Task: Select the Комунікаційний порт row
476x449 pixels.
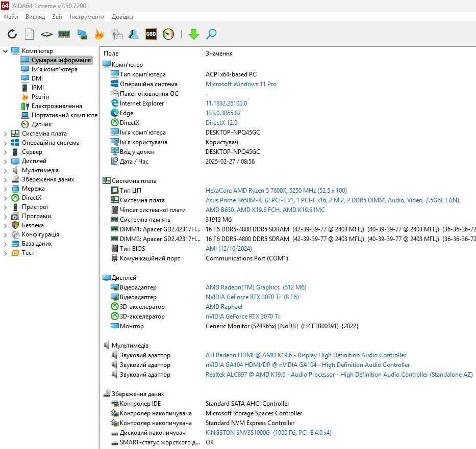Action: [x=288, y=258]
